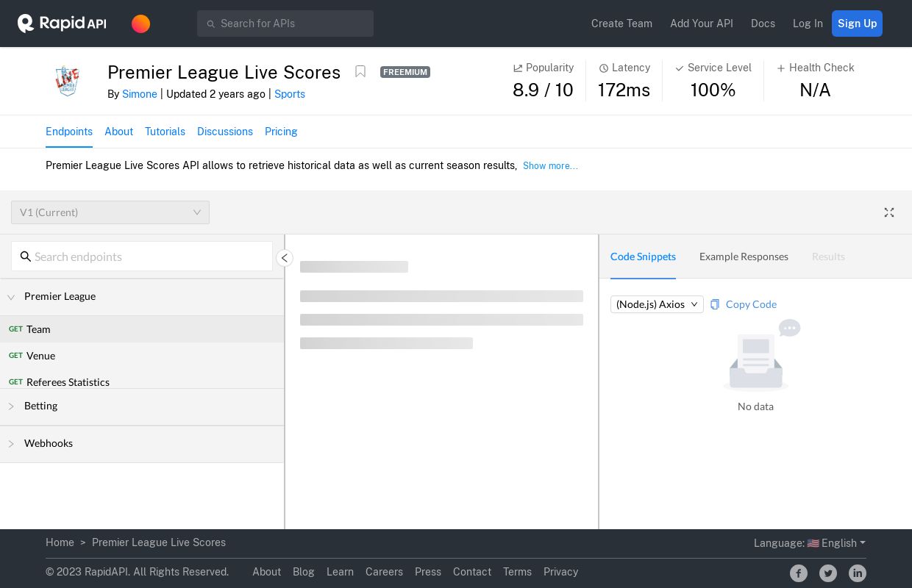Collapse the Premier League endpoint group
The image size is (912, 588).
(142, 297)
